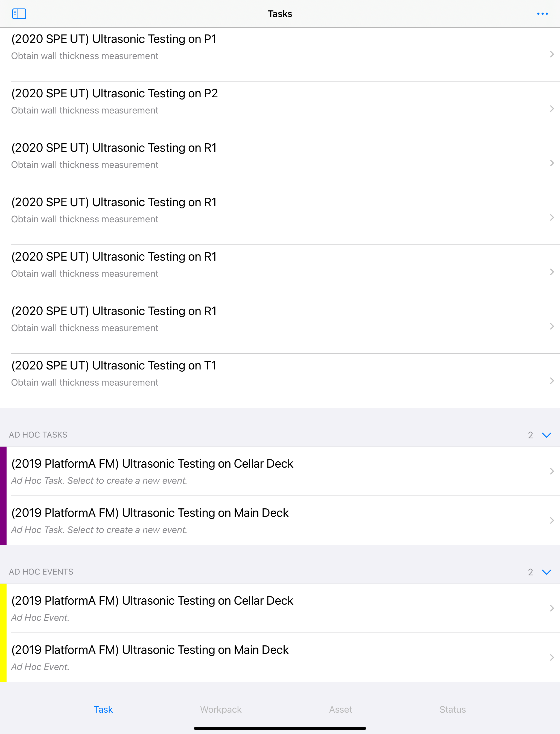Switch to the Status tab
The height and width of the screenshot is (734, 560).
coord(452,709)
